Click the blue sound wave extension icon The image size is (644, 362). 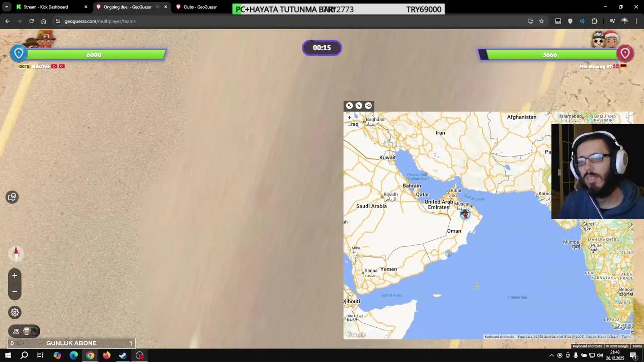pyautogui.click(x=582, y=21)
